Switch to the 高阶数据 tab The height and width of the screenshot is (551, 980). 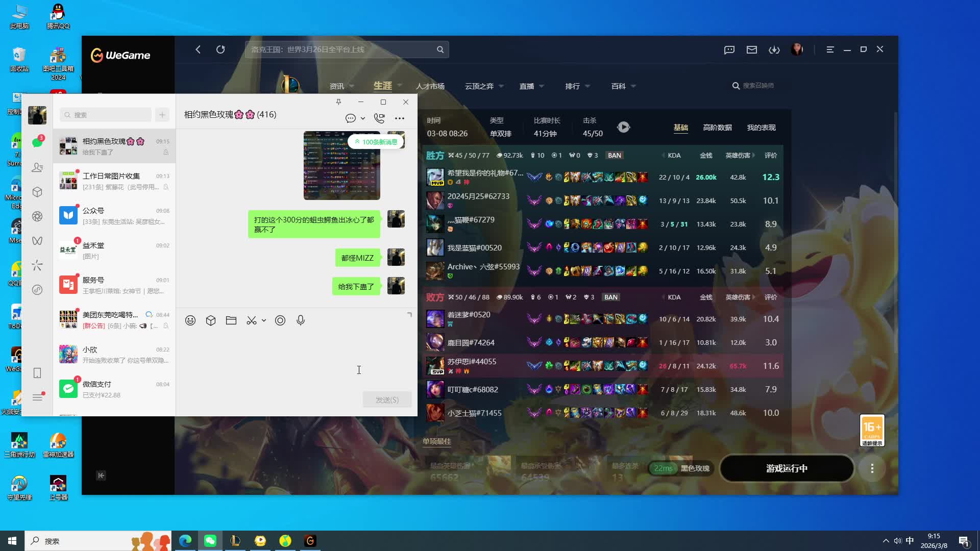(717, 128)
